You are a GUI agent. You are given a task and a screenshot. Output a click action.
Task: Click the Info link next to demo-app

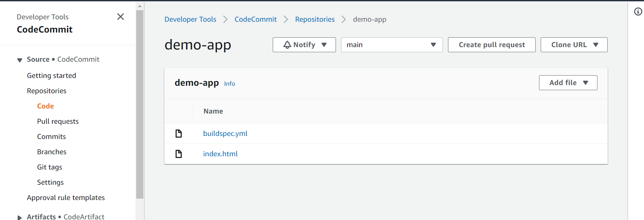230,84
